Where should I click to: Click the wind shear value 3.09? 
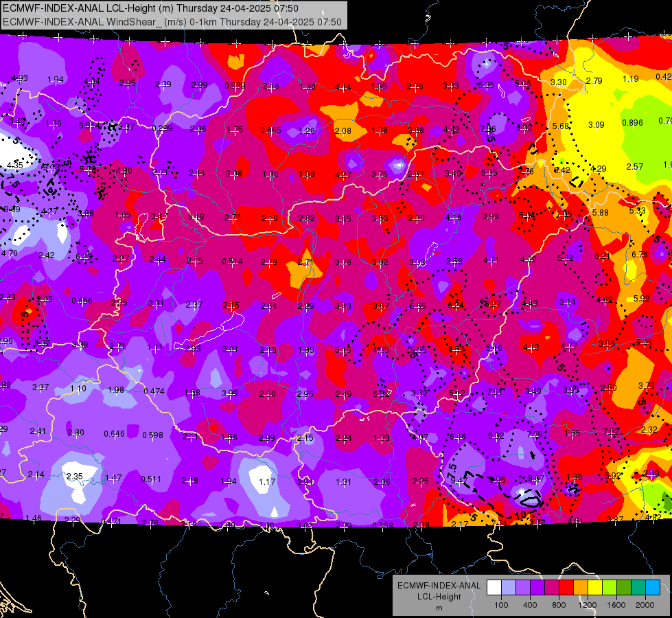coord(596,125)
